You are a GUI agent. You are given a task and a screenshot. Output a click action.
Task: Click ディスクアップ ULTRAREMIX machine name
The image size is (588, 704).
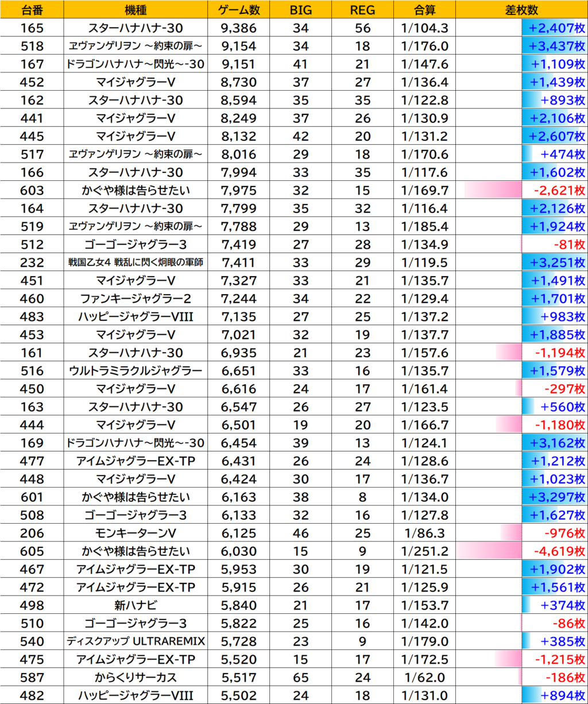click(136, 640)
